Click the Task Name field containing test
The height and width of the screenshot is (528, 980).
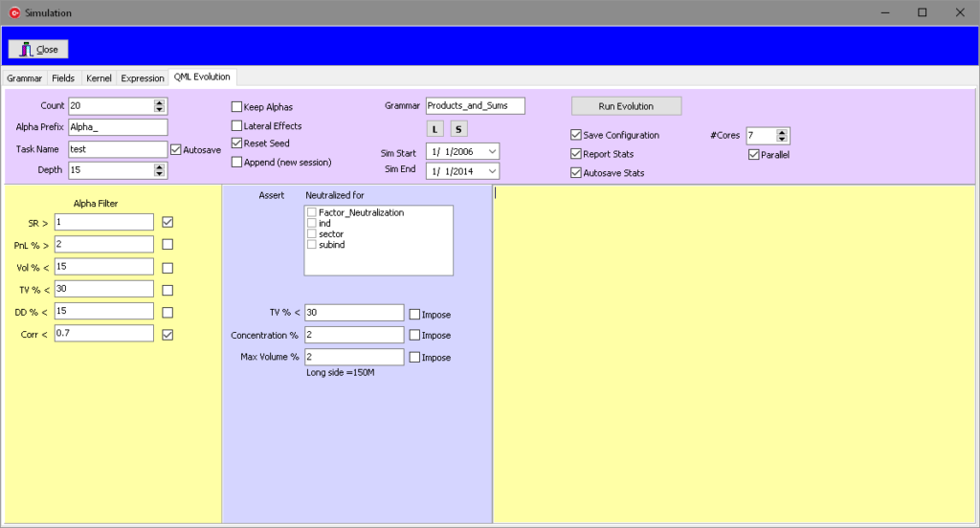point(118,149)
